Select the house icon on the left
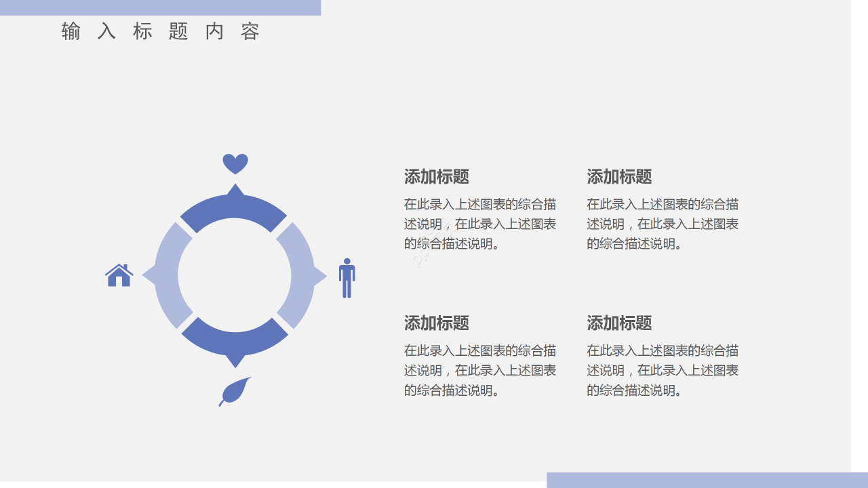 pos(119,276)
